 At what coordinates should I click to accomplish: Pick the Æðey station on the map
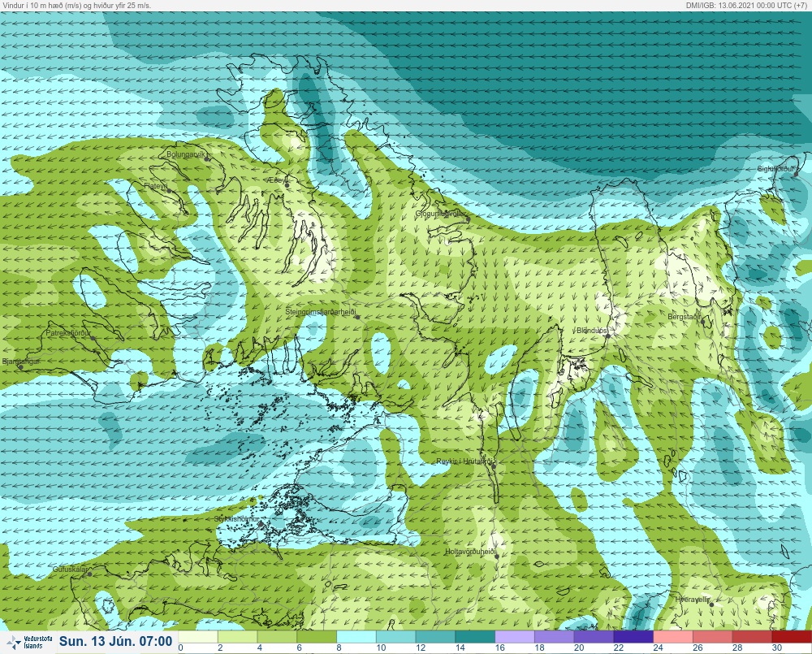287,185
